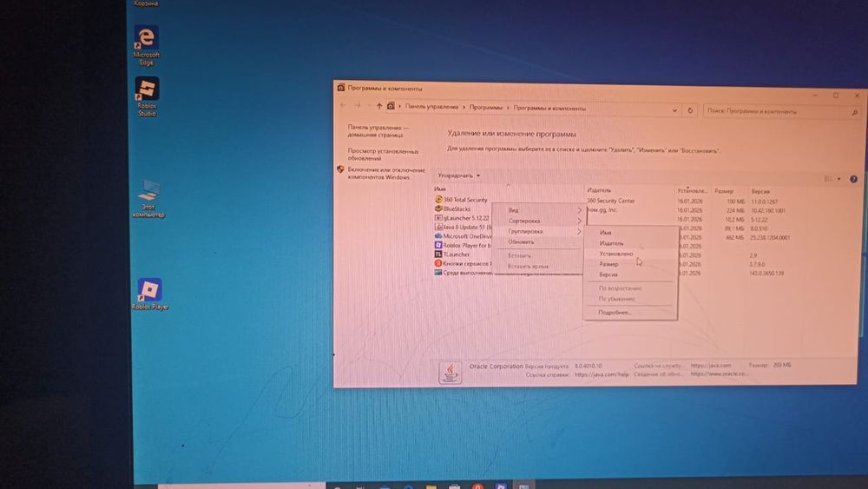Group by Версия in the submenu
Image resolution: width=868 pixels, height=489 pixels.
[630, 274]
